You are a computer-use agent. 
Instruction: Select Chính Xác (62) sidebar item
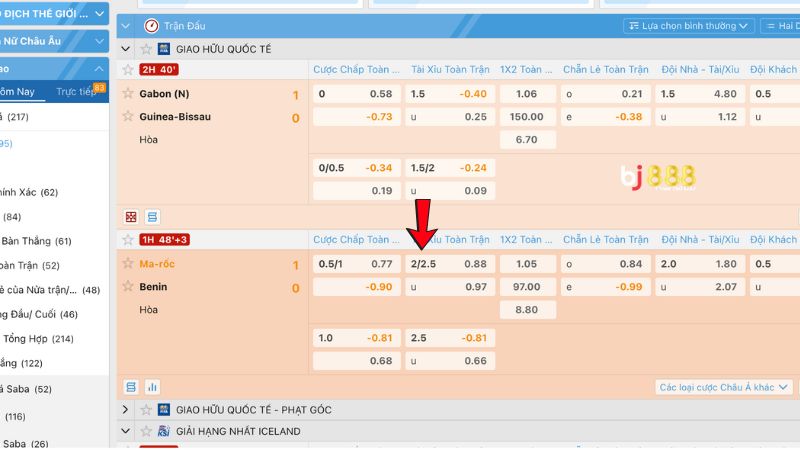29,192
